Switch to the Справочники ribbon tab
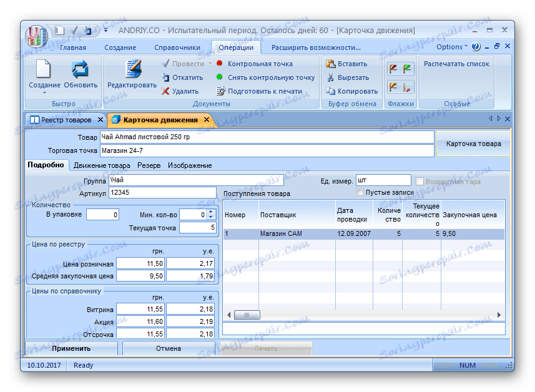 tap(178, 47)
